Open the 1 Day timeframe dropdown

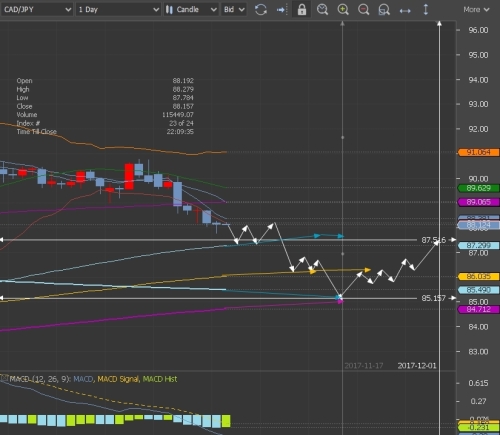click(118, 10)
